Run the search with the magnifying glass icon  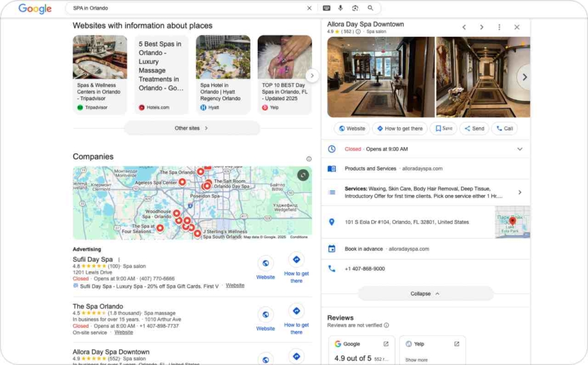370,9
